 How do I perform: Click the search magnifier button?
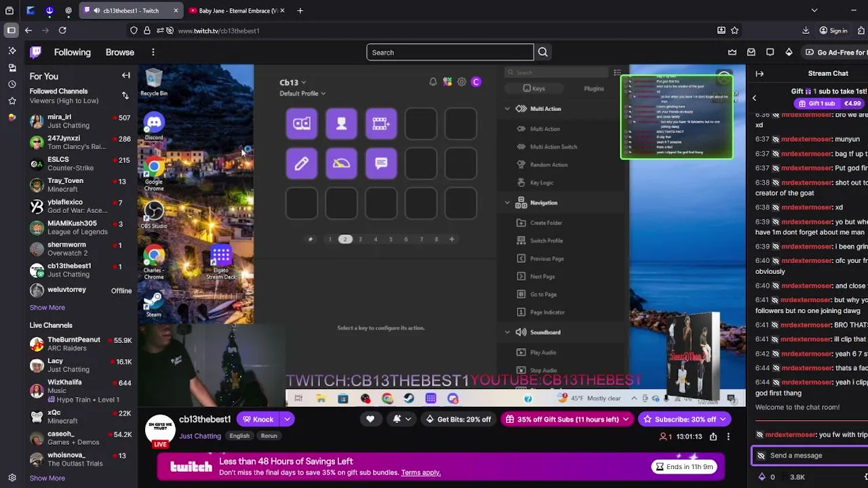(542, 52)
